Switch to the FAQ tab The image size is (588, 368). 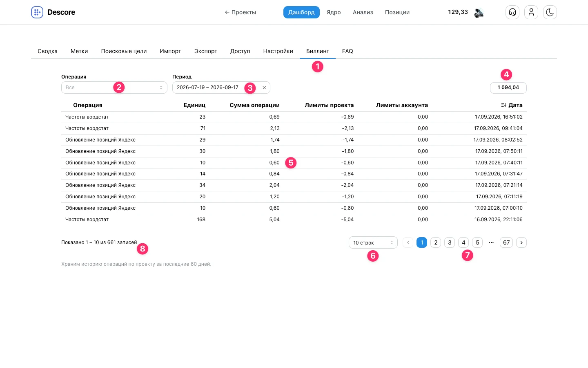[x=347, y=51]
